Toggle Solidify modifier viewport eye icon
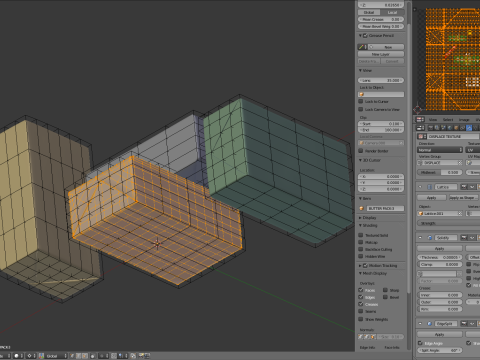This screenshot has width=480, height=360. pyautogui.click(x=472, y=238)
